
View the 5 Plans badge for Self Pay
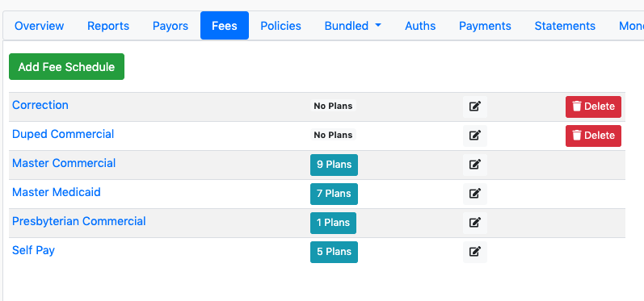click(334, 253)
